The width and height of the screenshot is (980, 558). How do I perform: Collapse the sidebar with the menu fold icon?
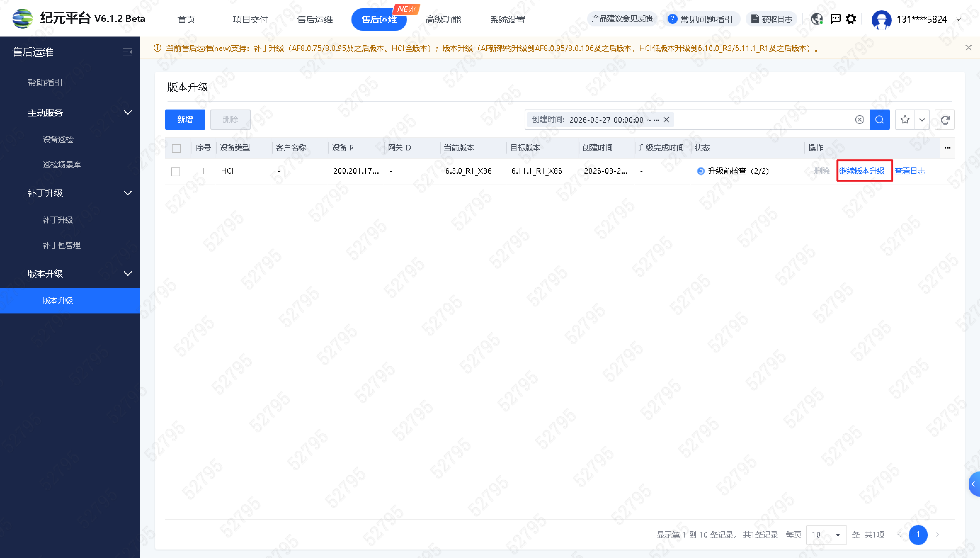point(127,52)
